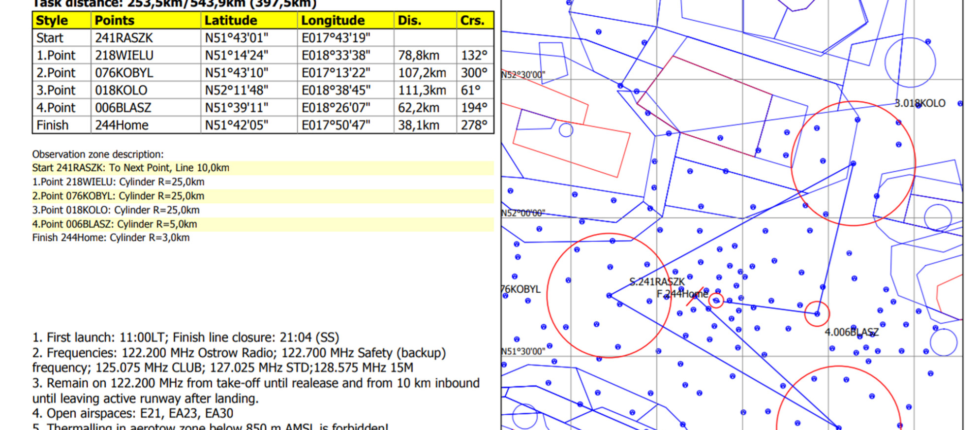Click the 3.018KOLO label on map
The width and height of the screenshot is (980, 430).
tap(919, 103)
